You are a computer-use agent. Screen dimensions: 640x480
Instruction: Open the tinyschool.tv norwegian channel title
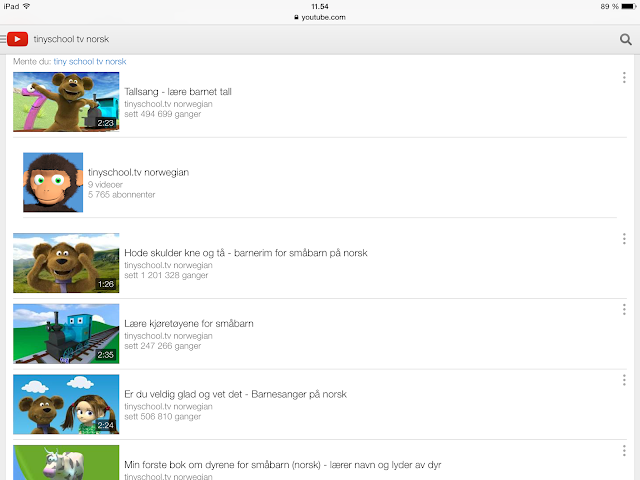(138, 172)
